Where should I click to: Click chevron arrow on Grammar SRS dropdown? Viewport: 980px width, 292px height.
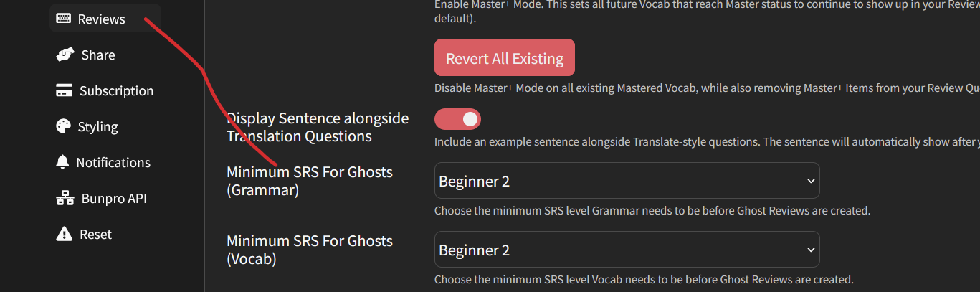point(811,181)
